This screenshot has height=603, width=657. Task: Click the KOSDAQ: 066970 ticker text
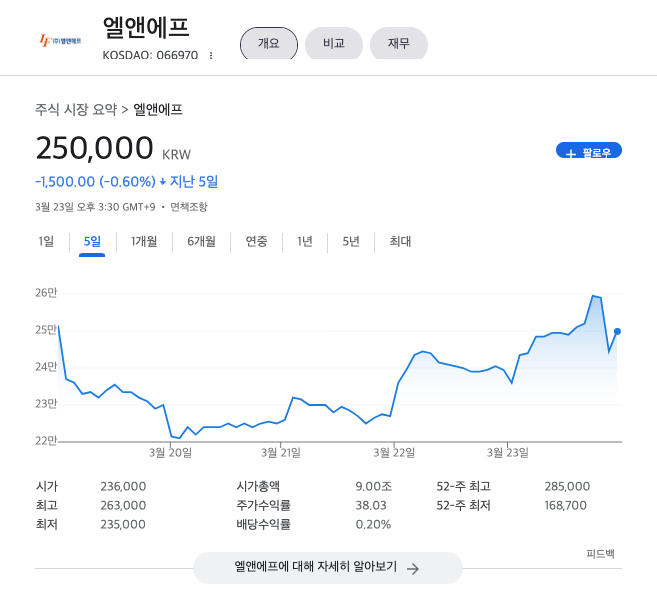(x=150, y=55)
